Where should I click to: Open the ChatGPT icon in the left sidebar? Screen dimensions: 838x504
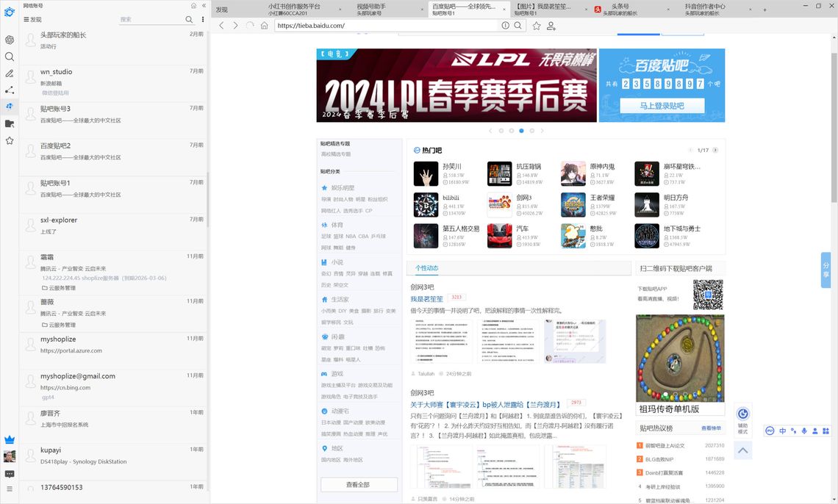click(9, 40)
